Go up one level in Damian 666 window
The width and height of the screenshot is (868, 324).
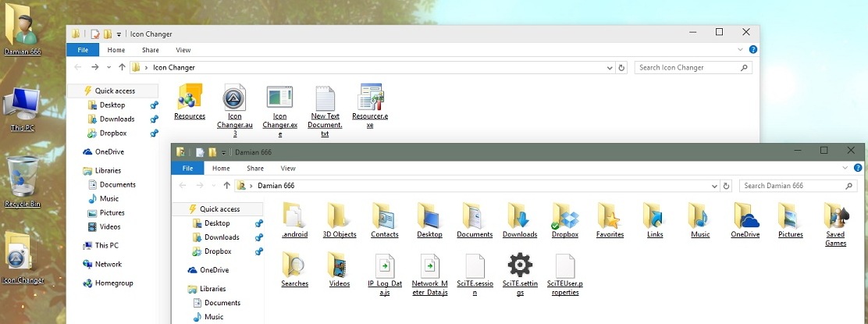pos(227,186)
